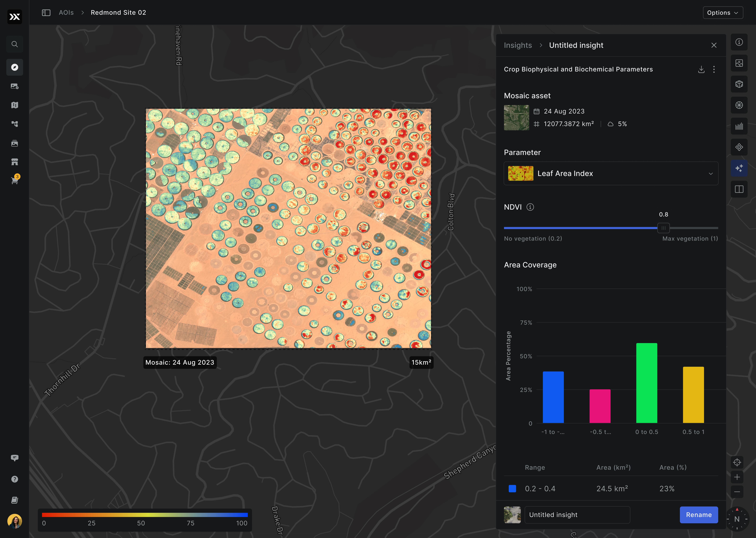
Task: Select the compass explore icon in sidebar
Action: pyautogui.click(x=15, y=67)
